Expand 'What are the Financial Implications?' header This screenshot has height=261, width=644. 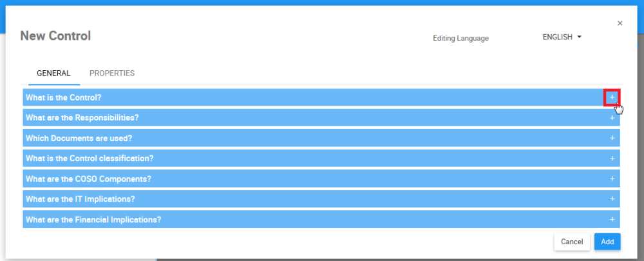point(93,219)
